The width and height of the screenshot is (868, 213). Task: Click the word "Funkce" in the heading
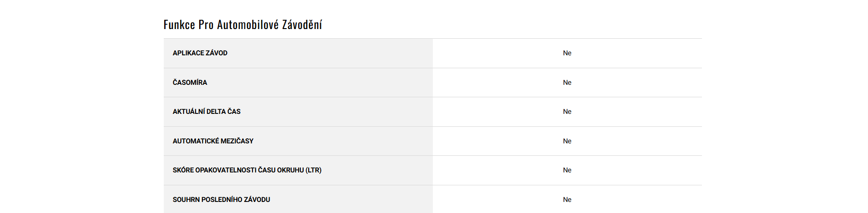tap(179, 25)
